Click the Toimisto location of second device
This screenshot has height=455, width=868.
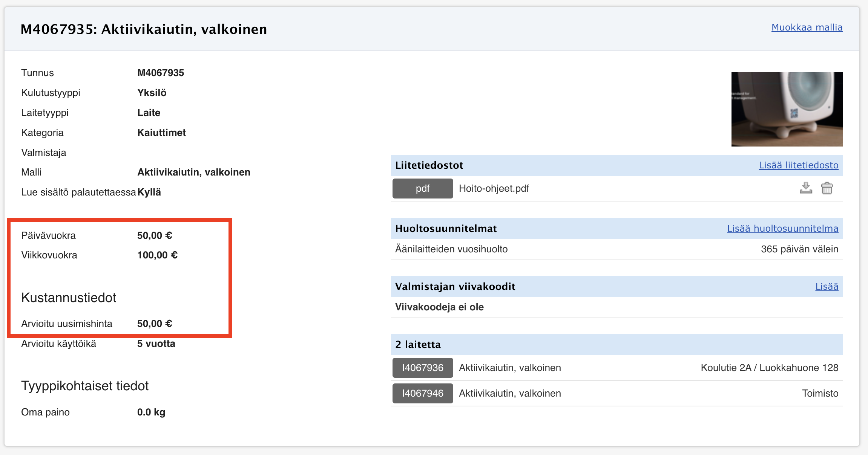click(x=820, y=393)
